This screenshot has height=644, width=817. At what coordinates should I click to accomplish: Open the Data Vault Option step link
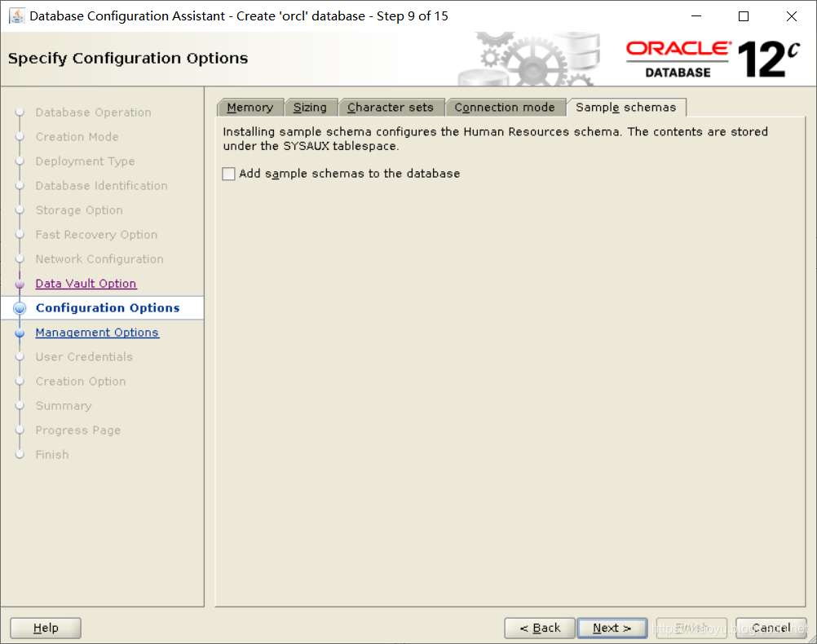click(86, 284)
